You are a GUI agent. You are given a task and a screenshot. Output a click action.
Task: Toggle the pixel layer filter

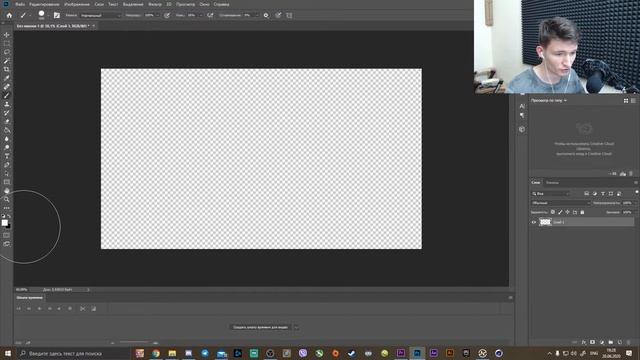click(x=587, y=193)
